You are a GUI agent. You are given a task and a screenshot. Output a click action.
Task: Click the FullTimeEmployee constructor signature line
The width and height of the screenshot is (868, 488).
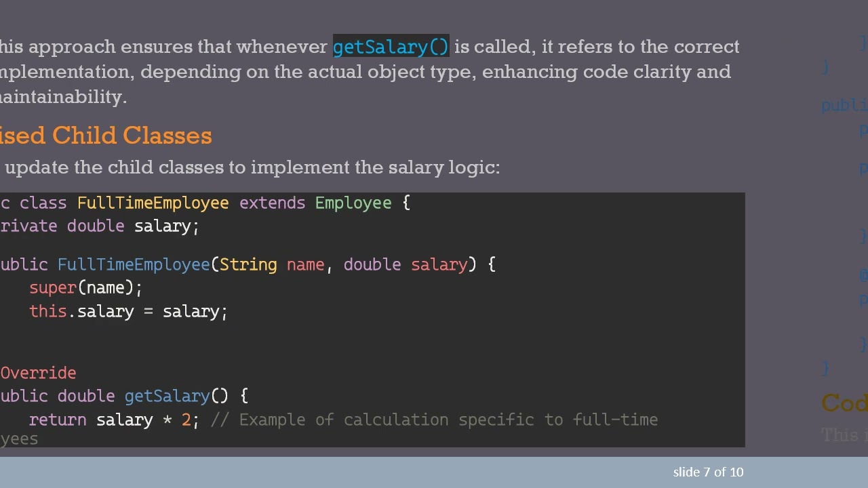pyautogui.click(x=248, y=264)
